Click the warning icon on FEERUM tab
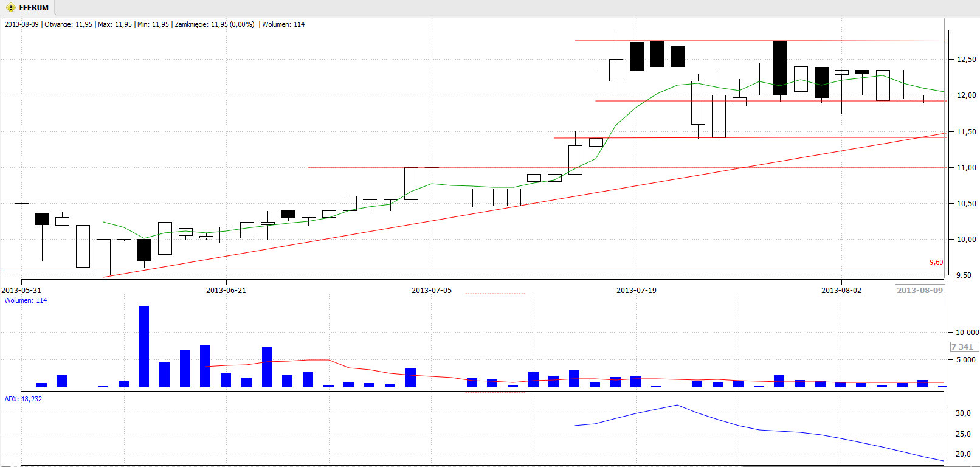This screenshot has height=467, width=980. [11, 8]
